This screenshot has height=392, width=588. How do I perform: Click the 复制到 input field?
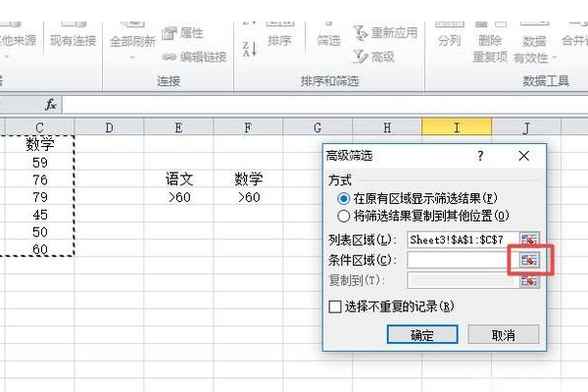point(463,280)
